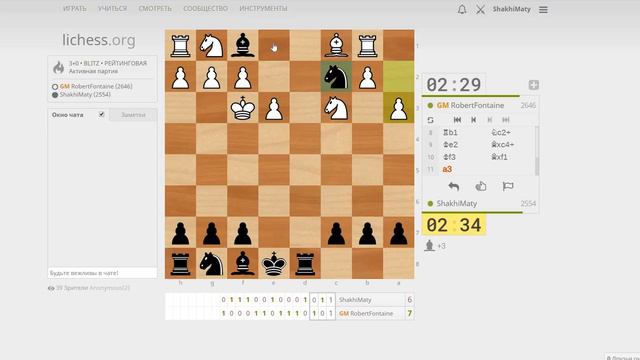Screen dimensions: 640x360
Task: Click the white rook on b1
Action: [x=367, y=45]
